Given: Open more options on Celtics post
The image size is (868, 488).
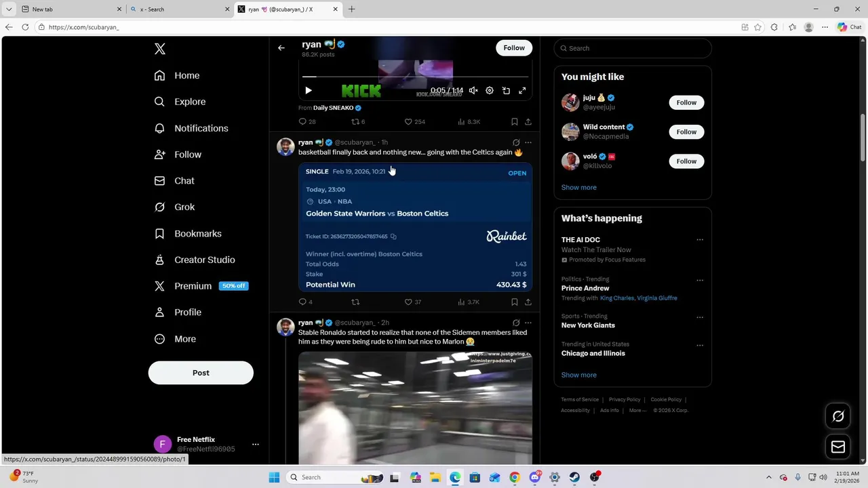Looking at the screenshot, I should 528,142.
